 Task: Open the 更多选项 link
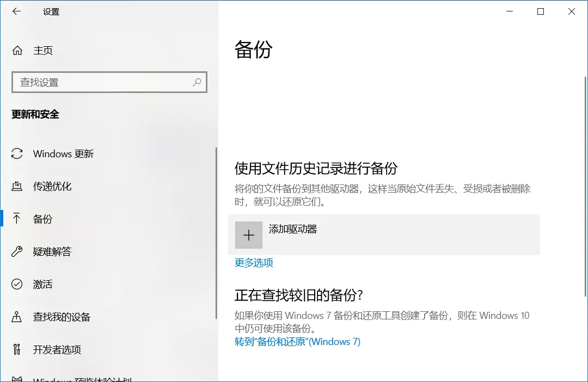point(254,263)
